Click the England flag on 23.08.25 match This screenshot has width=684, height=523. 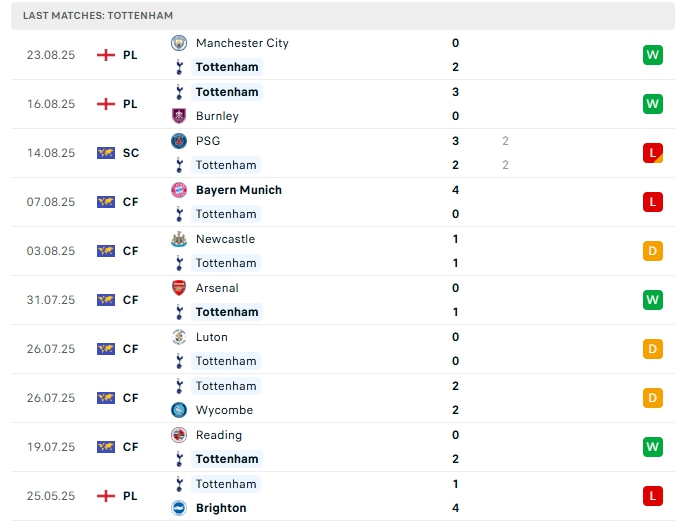click(106, 55)
